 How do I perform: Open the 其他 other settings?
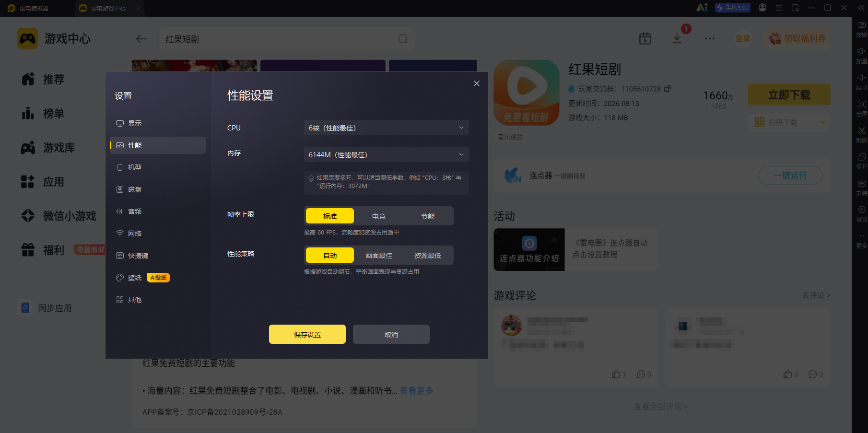[158, 300]
